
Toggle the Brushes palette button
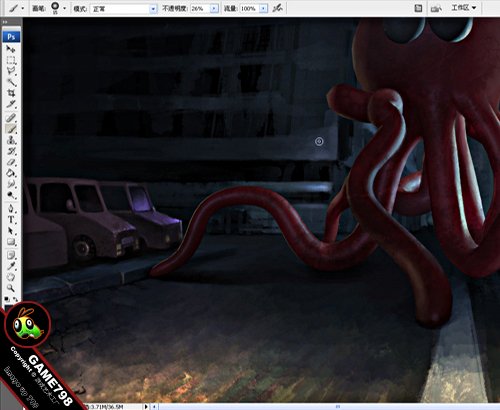[418, 8]
